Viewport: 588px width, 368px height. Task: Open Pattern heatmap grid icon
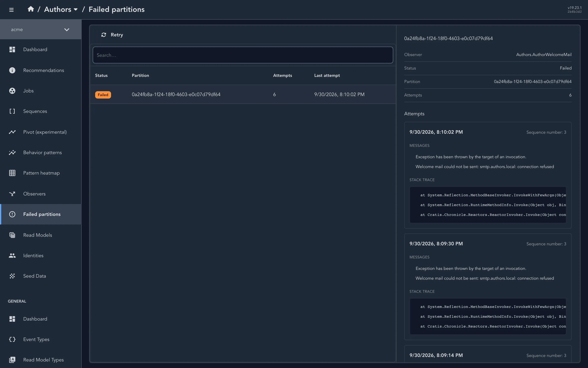[12, 173]
